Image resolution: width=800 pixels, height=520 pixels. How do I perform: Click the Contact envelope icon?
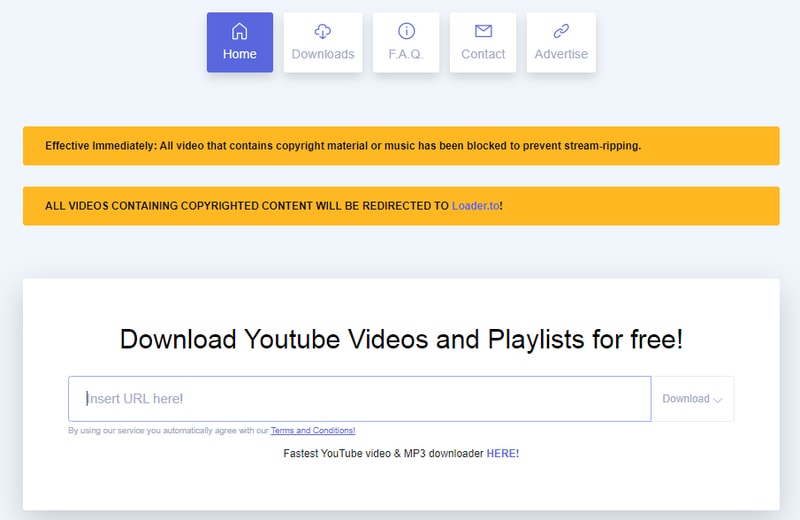coord(483,31)
